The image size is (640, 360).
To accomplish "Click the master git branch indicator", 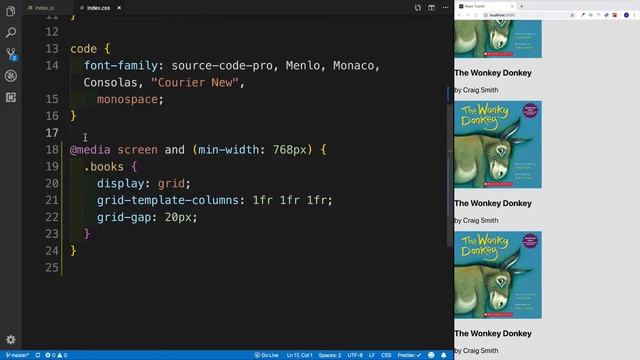I will (x=17, y=355).
